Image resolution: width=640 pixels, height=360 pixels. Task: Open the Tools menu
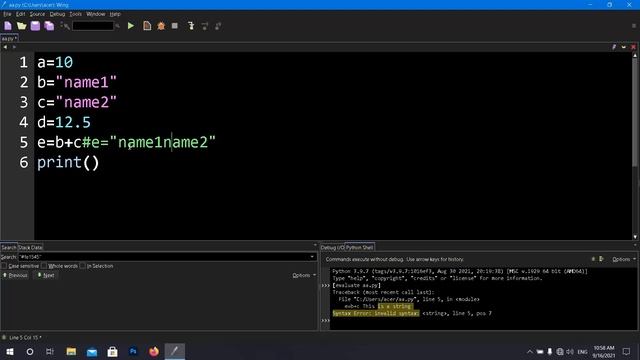(x=76, y=14)
